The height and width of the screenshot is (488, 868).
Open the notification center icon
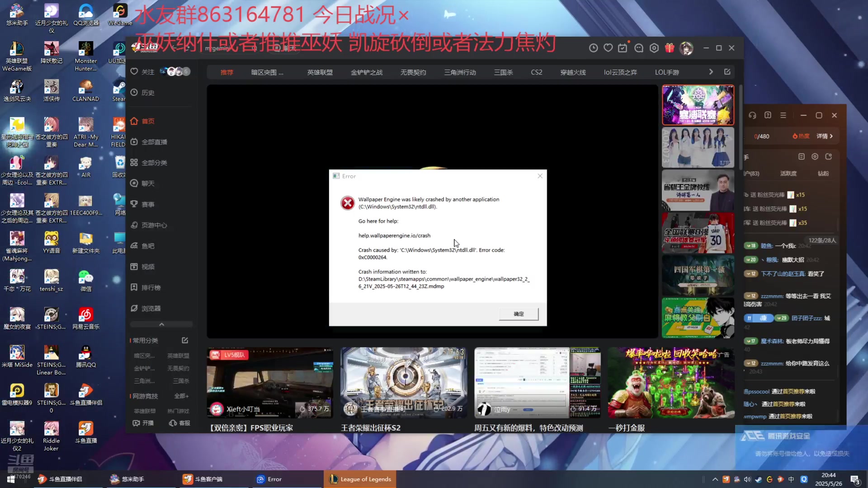click(x=855, y=479)
